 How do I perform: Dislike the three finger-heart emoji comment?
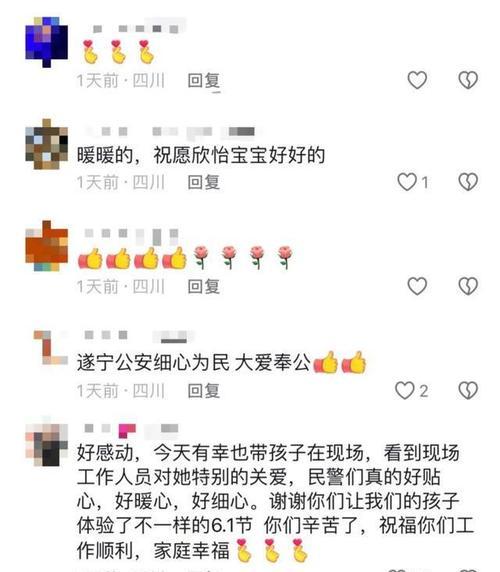tap(468, 80)
